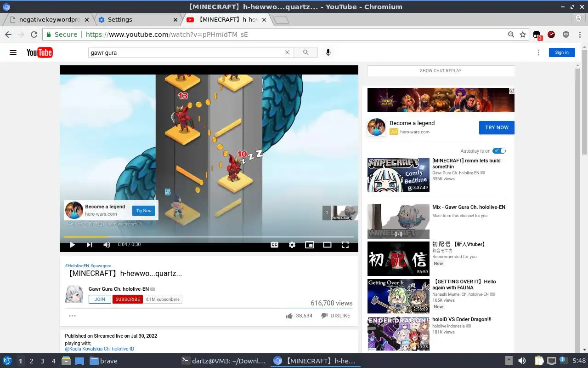Toggle Autoplay switch off
Screen dimensions: 588x368
coord(499,151)
